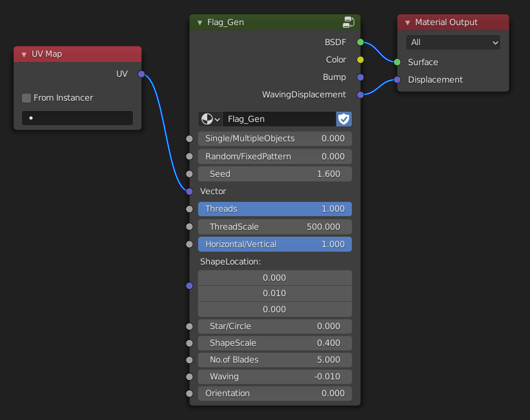The width and height of the screenshot is (530, 420).
Task: Click the node group edit icon in the Flag_Gen header
Action: [349, 23]
